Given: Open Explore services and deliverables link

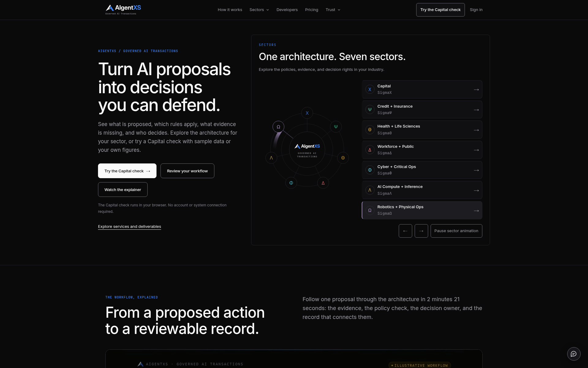Looking at the screenshot, I should 130,227.
